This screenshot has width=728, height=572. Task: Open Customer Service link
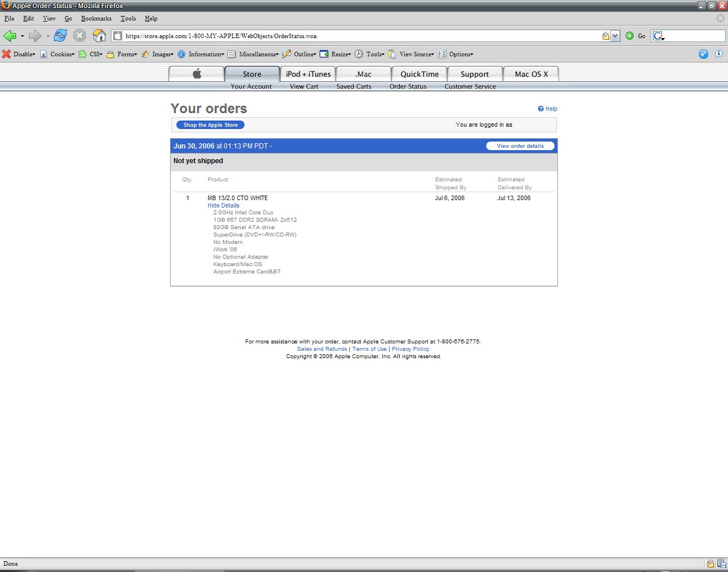470,86
